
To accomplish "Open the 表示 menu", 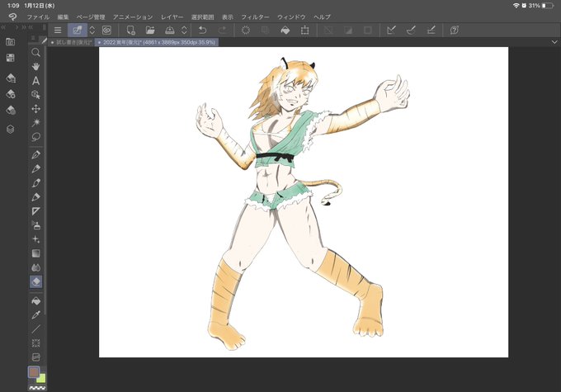I will pos(228,17).
